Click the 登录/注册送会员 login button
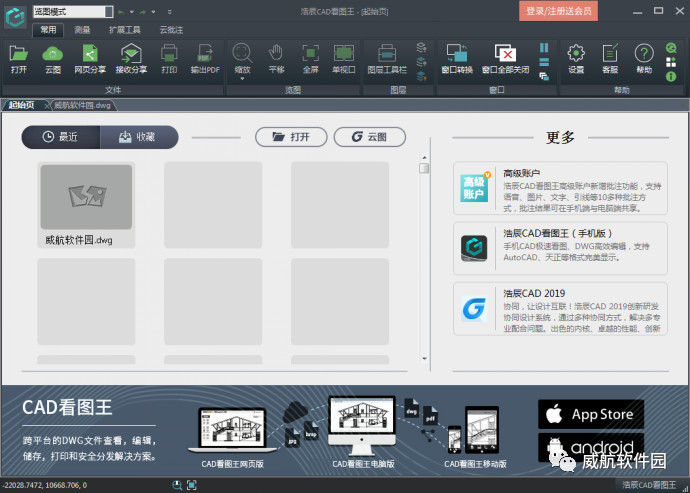Viewport: 690px width, 493px height. pyautogui.click(x=559, y=11)
